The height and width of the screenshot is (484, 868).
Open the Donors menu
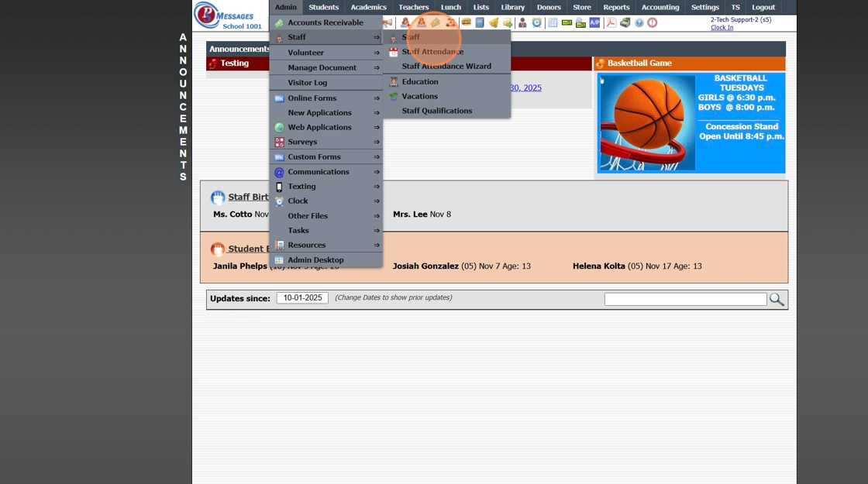(x=549, y=7)
